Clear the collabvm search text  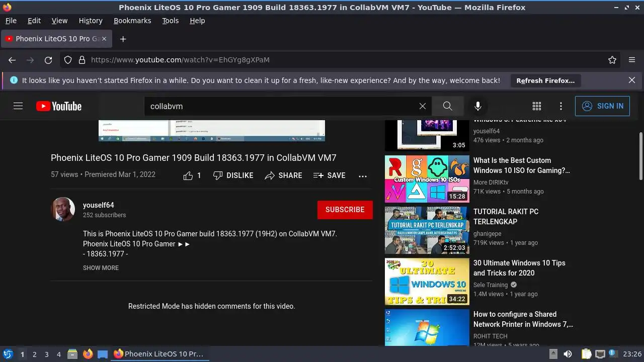(423, 106)
